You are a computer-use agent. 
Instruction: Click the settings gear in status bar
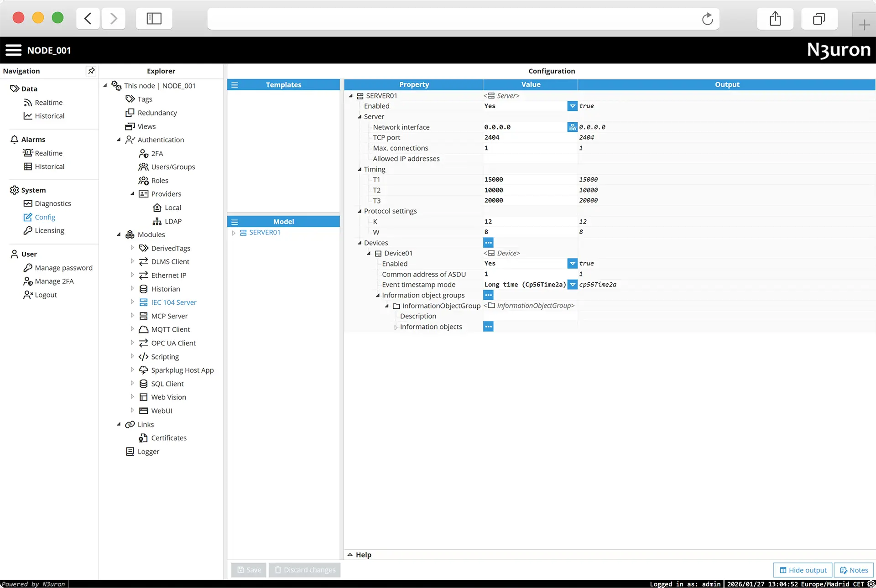(871, 584)
